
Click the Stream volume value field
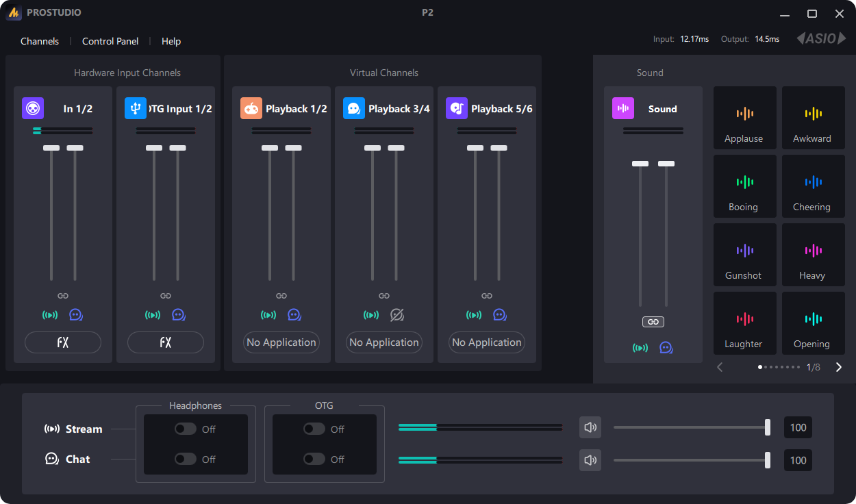pos(798,427)
